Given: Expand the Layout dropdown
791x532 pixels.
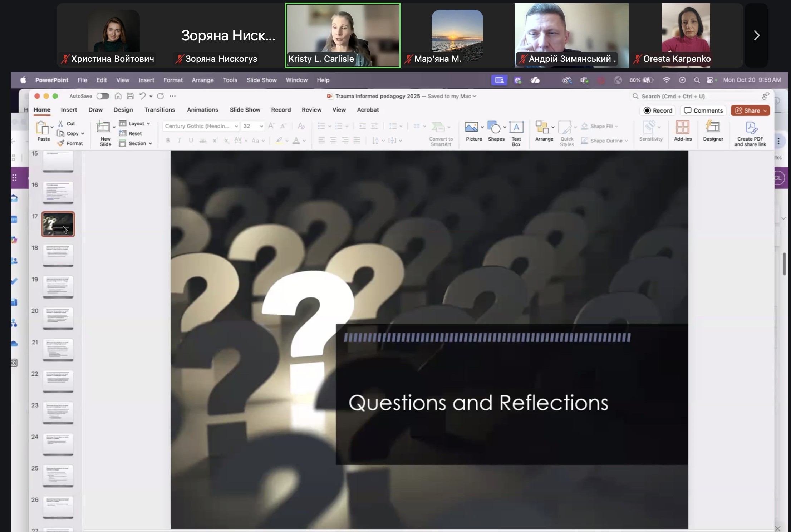Looking at the screenshot, I should tap(138, 123).
